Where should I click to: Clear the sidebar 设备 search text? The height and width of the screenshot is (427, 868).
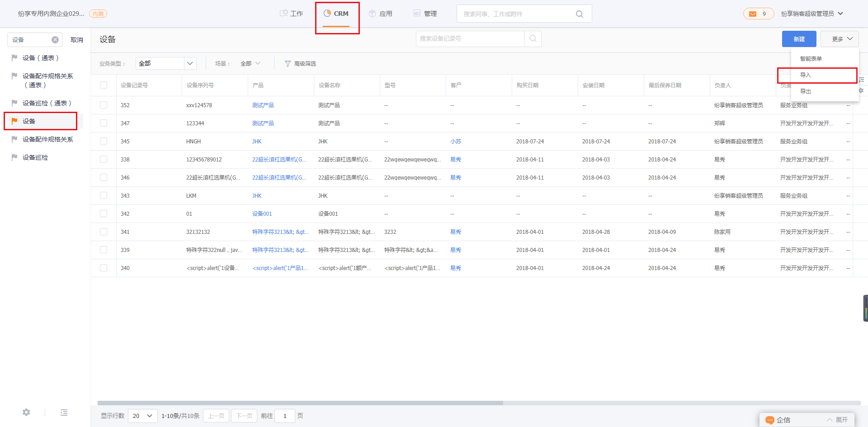pos(55,40)
